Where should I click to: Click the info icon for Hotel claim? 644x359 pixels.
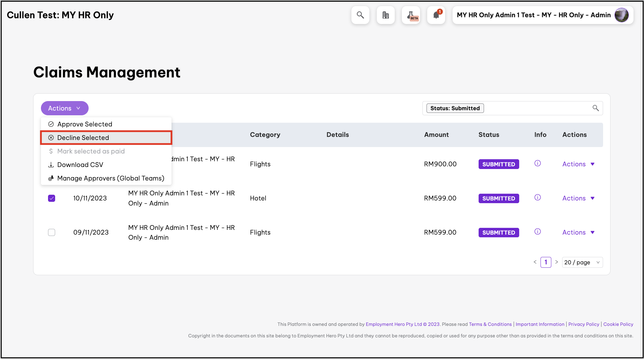[537, 198]
